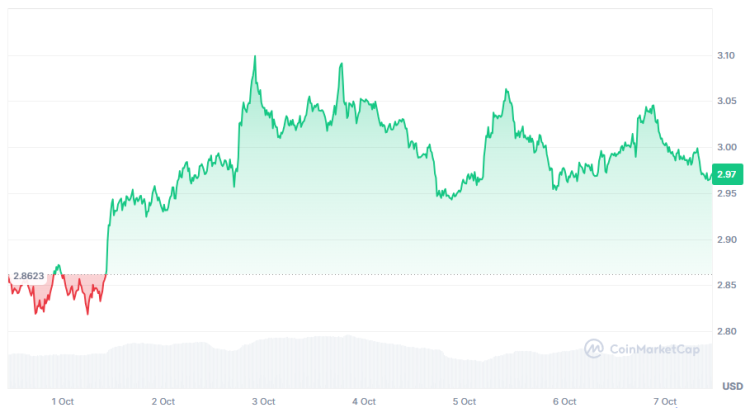Screen dimensions: 750x408
Task: Click the CoinMarketCap watermark text
Action: coord(648,348)
